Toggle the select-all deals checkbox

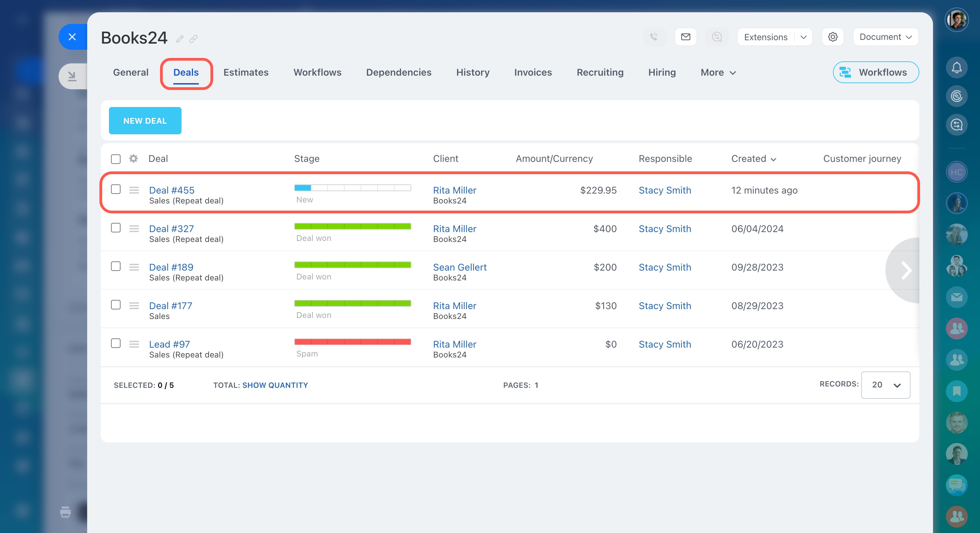[x=116, y=159]
